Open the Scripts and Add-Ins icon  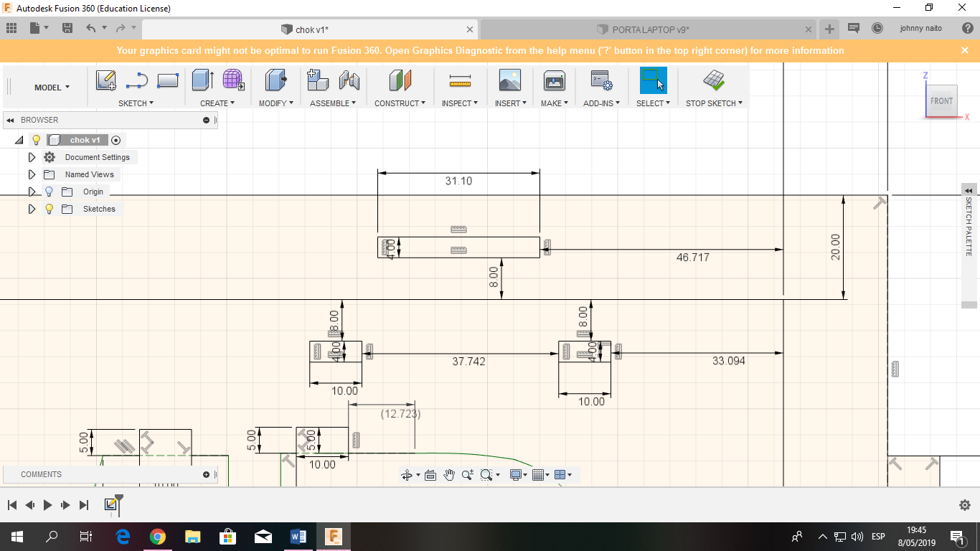click(x=601, y=80)
